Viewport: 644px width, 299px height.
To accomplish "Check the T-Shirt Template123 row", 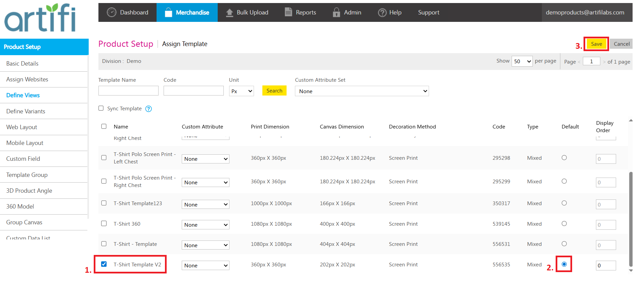I will [x=104, y=203].
